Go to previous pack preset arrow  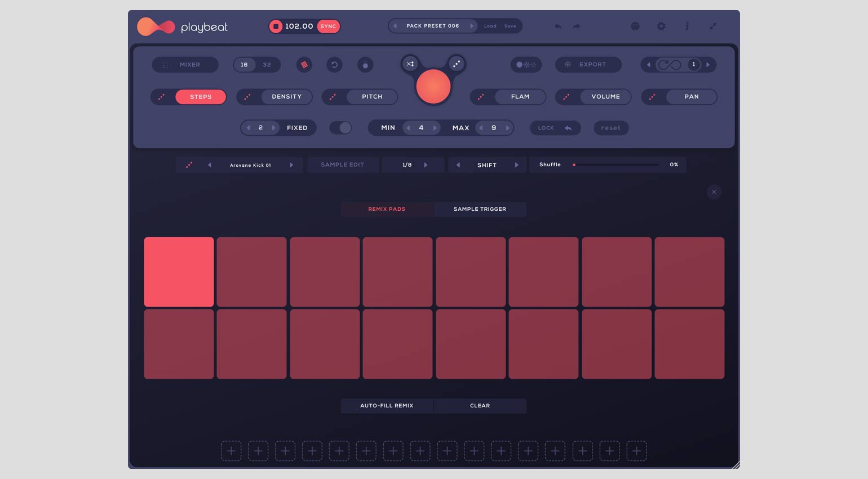pyautogui.click(x=395, y=26)
